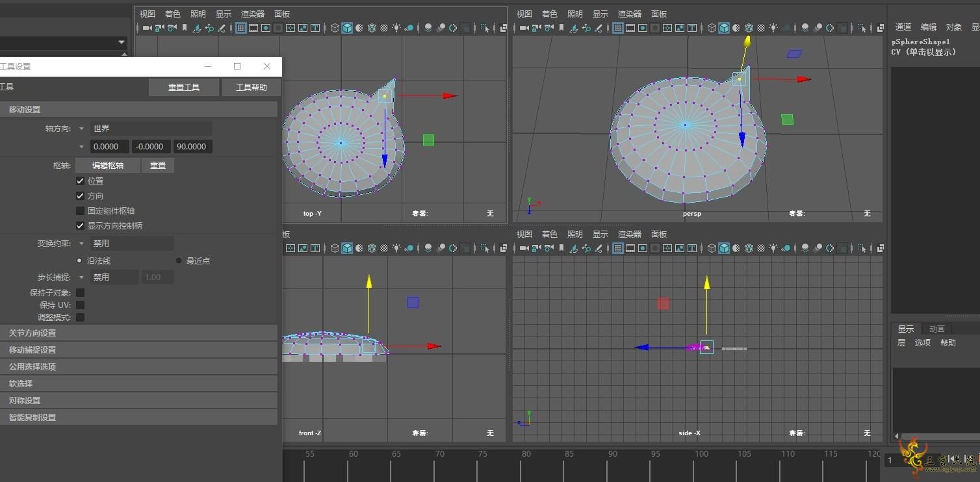This screenshot has width=980, height=482.
Task: Open 着色 menu in persp panel
Action: click(550, 14)
